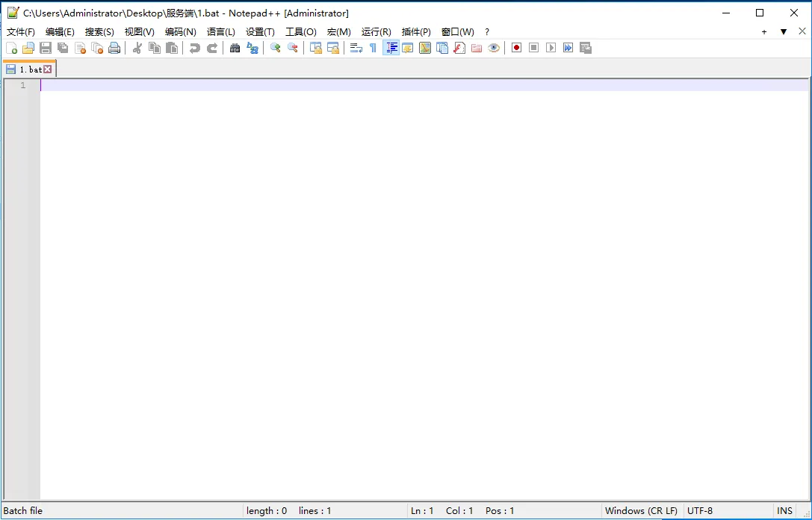This screenshot has height=520, width=812.
Task: Toggle the indent guide button
Action: click(391, 48)
